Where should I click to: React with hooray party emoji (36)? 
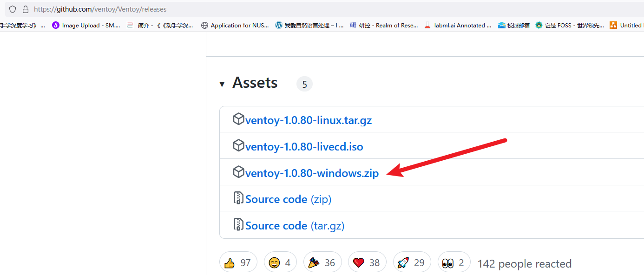click(x=322, y=262)
